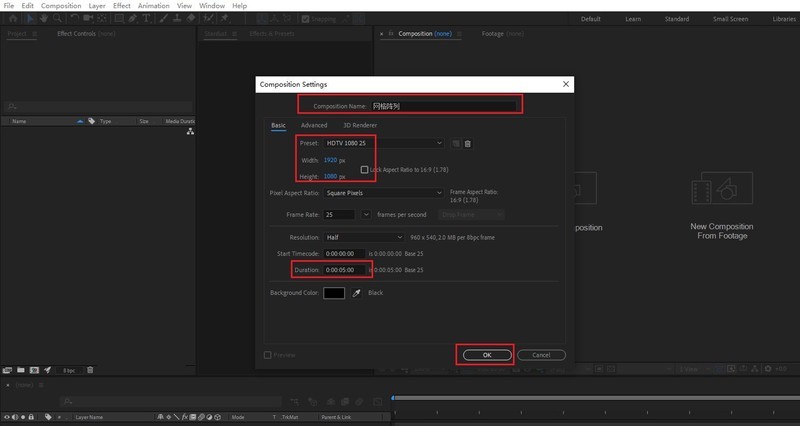Click the Duration timecode field
Viewport: 800px width, 426px height.
(345, 270)
